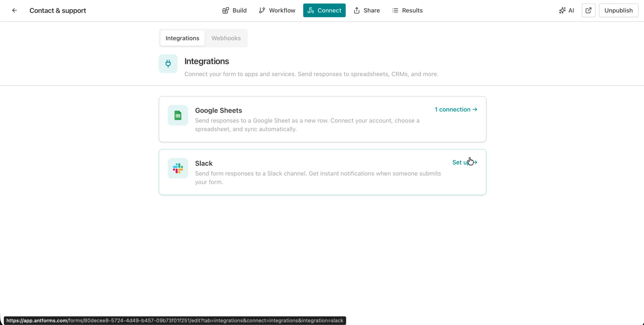Click the Contact & support form title

[x=57, y=10]
